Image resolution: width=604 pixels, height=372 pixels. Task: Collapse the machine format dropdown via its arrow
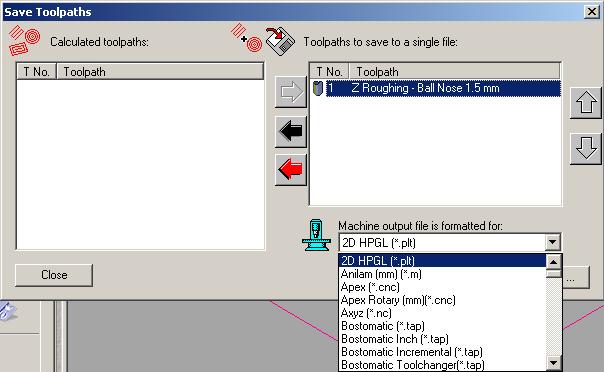[x=552, y=243]
